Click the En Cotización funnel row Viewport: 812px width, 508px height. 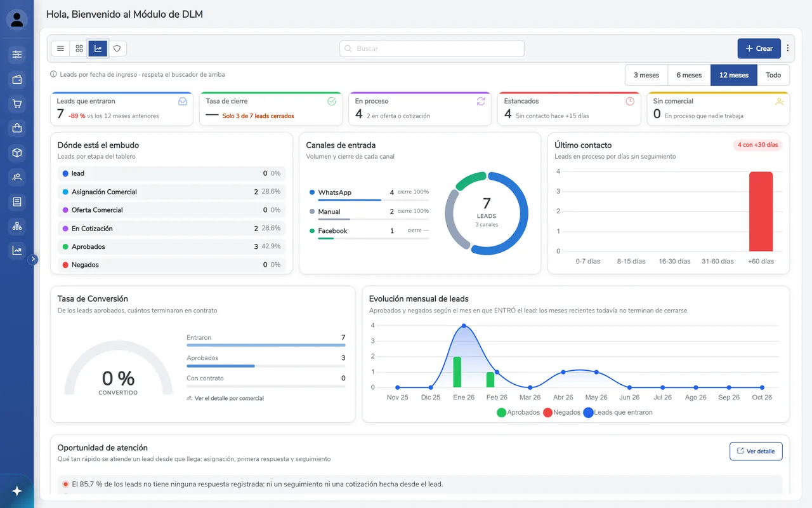(171, 229)
